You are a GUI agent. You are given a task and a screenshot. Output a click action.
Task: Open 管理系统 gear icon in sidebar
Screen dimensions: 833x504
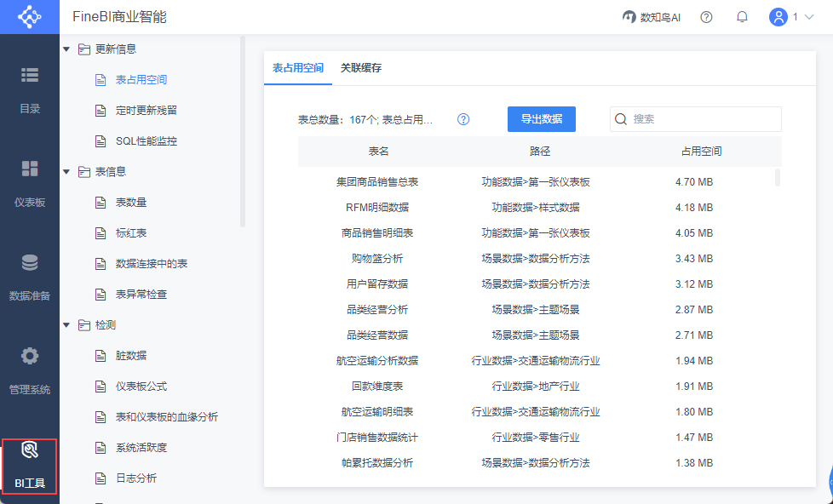pyautogui.click(x=30, y=356)
